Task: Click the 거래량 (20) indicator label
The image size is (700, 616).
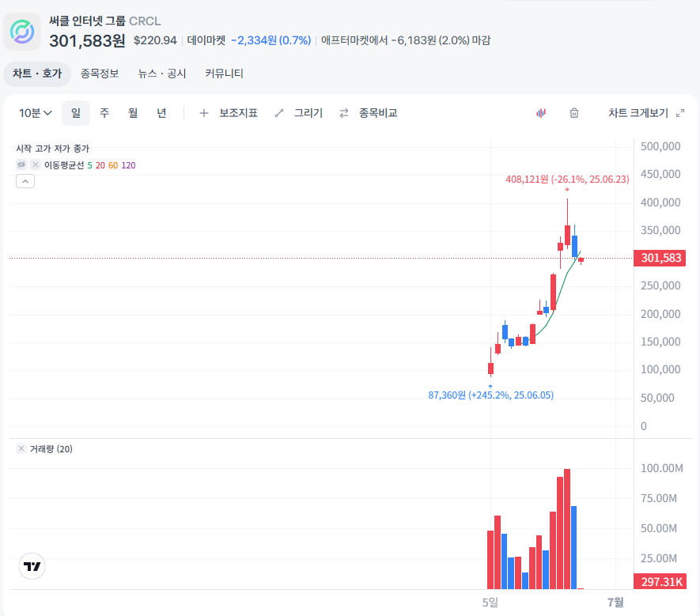Action: [x=51, y=449]
